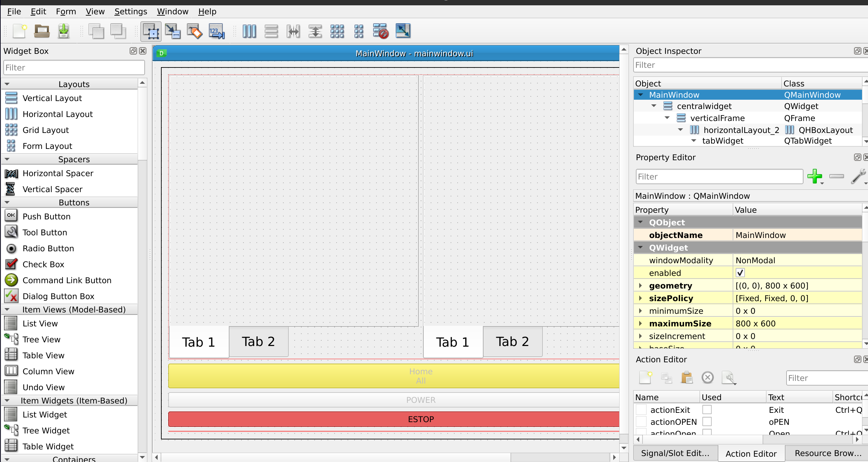Click the Break Layout toolbar icon

(x=381, y=31)
